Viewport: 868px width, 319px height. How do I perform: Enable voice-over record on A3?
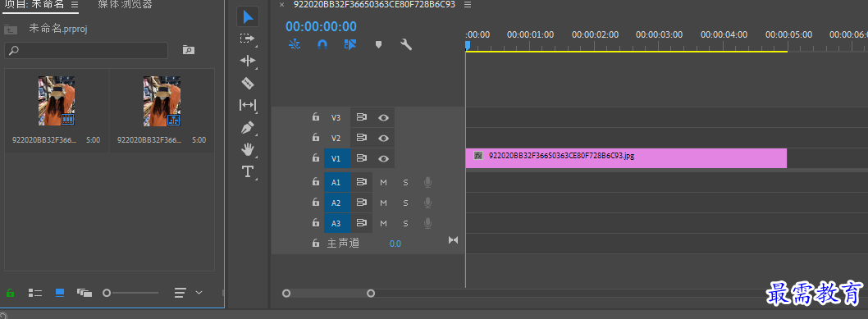coord(427,223)
